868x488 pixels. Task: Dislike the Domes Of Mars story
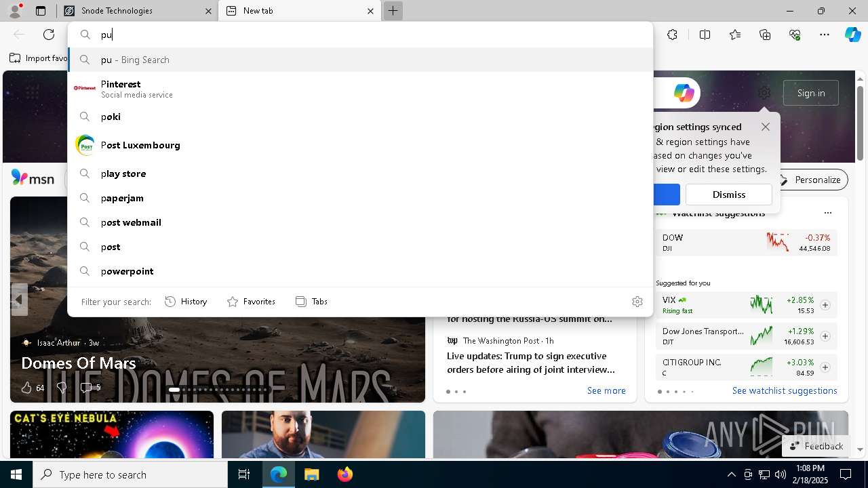(62, 388)
